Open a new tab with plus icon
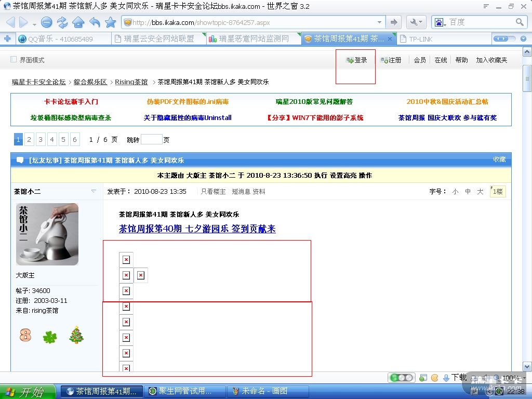Screen dimensions: 532x399 [7, 38]
